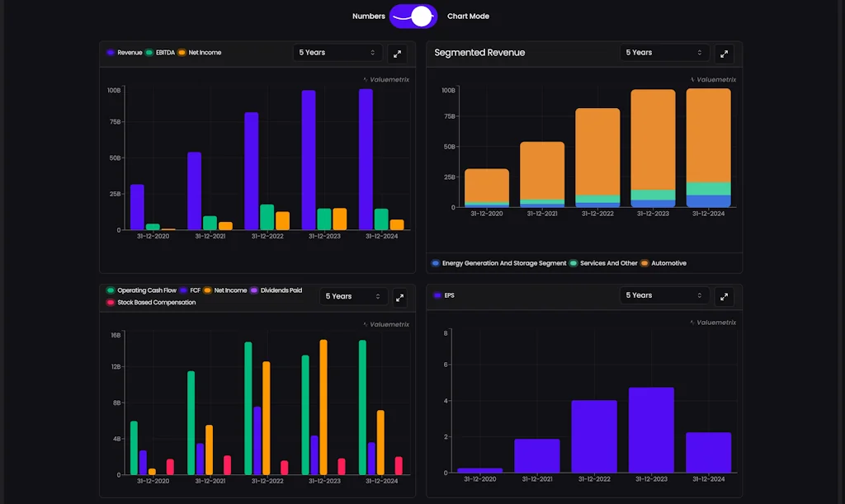The width and height of the screenshot is (845, 504).
Task: Click the 31-12-2023 EPS bar
Action: point(651,429)
